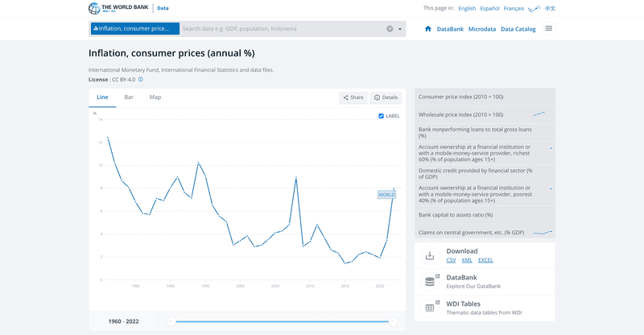The width and height of the screenshot is (644, 335).
Task: Click the search data input field
Action: pos(282,29)
